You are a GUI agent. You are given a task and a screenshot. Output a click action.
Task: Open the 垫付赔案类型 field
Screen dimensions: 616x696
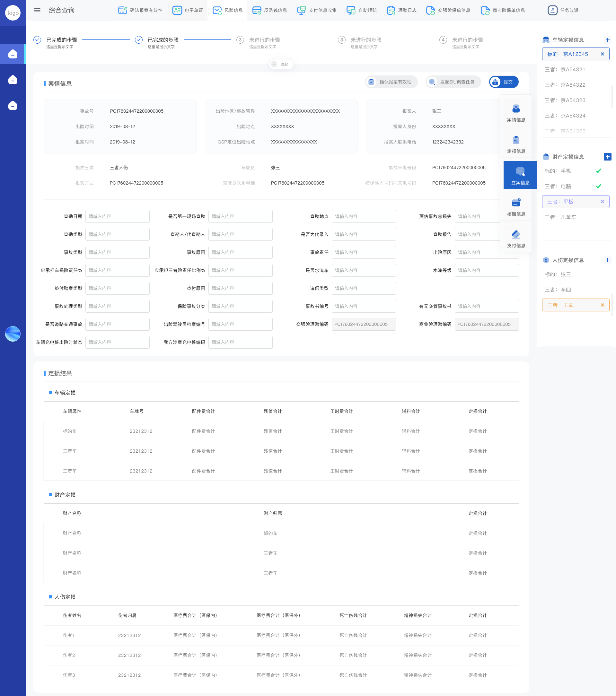click(117, 288)
